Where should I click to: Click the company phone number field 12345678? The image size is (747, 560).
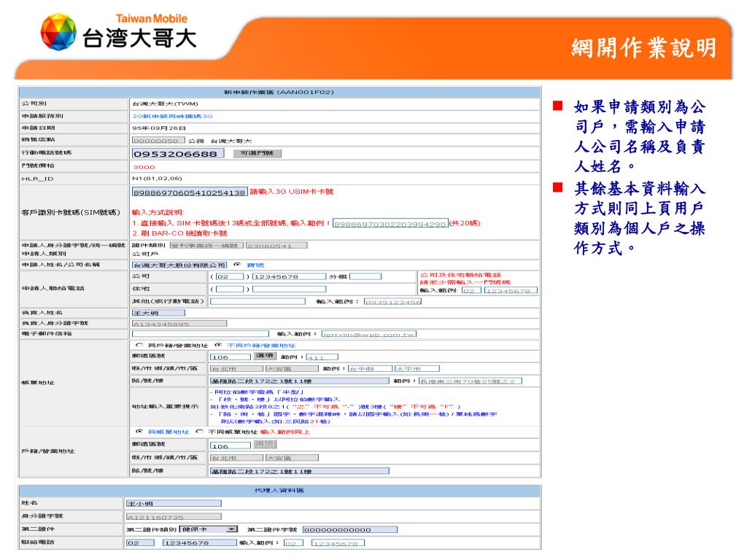click(x=289, y=276)
